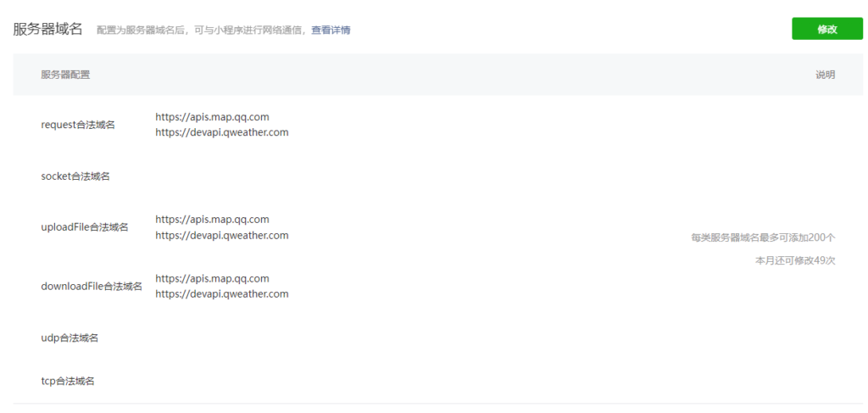Select the tcp合法域名 row label
The image size is (868, 413).
pos(68,382)
